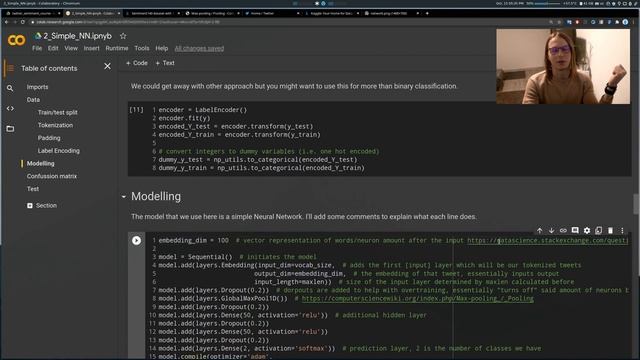Open the Find and replace sidebar icon
This screenshot has height=360, width=640.
10,88
